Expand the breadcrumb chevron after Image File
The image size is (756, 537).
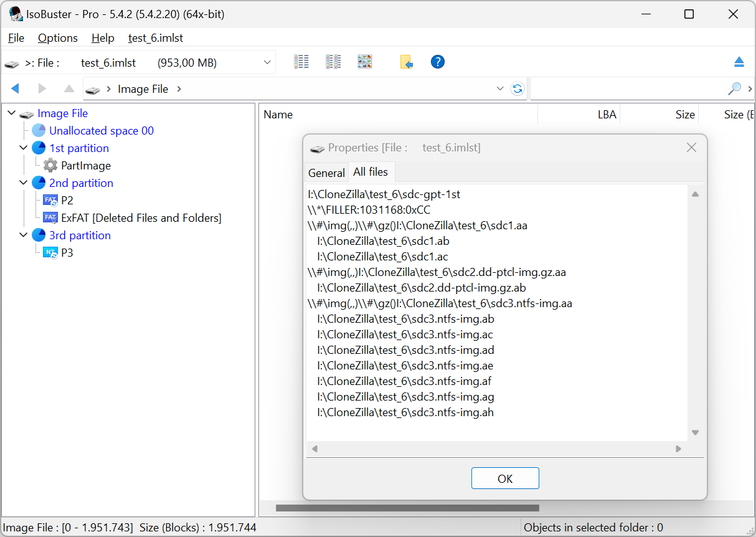179,89
